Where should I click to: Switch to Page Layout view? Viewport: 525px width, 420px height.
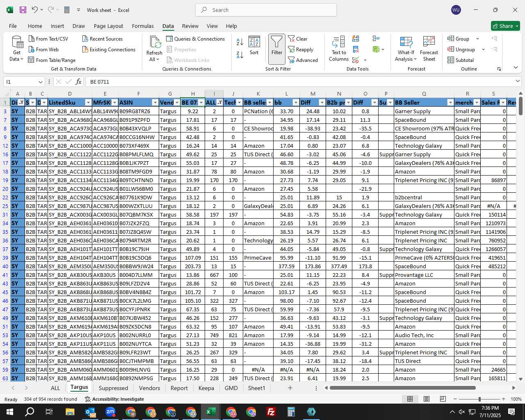pyautogui.click(x=427, y=399)
